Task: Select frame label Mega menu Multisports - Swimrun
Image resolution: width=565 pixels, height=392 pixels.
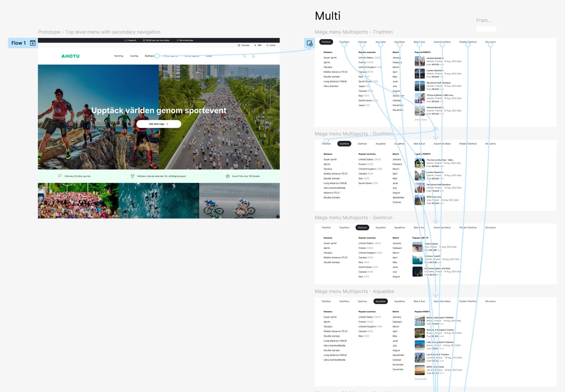Action: point(353,218)
